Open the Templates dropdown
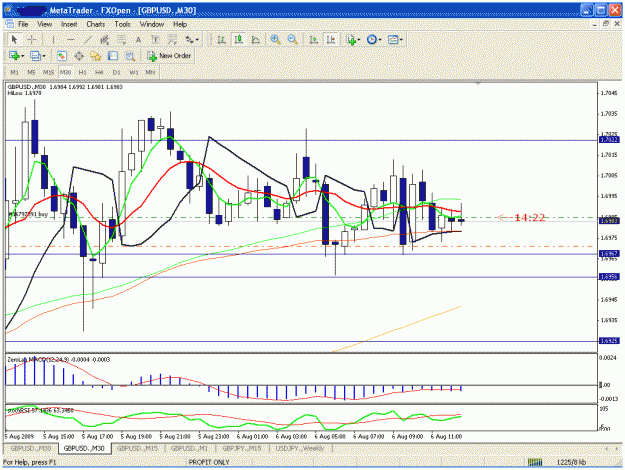This screenshot has height=470, width=625. point(395,40)
